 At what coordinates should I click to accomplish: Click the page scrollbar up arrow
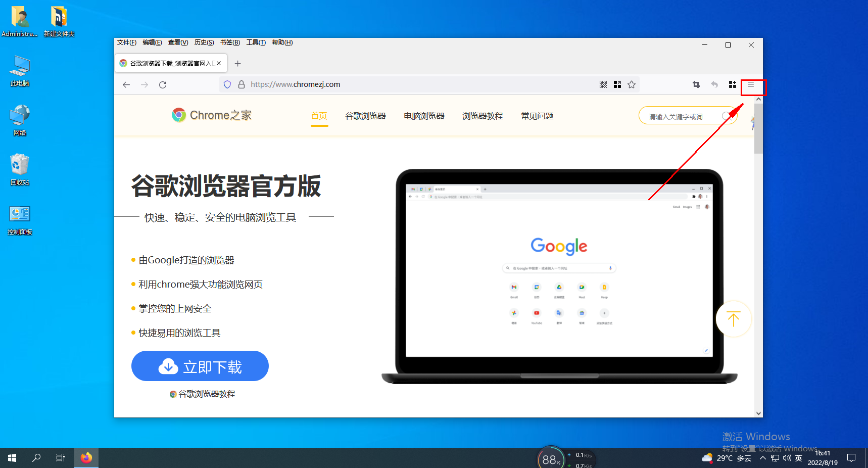click(x=758, y=100)
